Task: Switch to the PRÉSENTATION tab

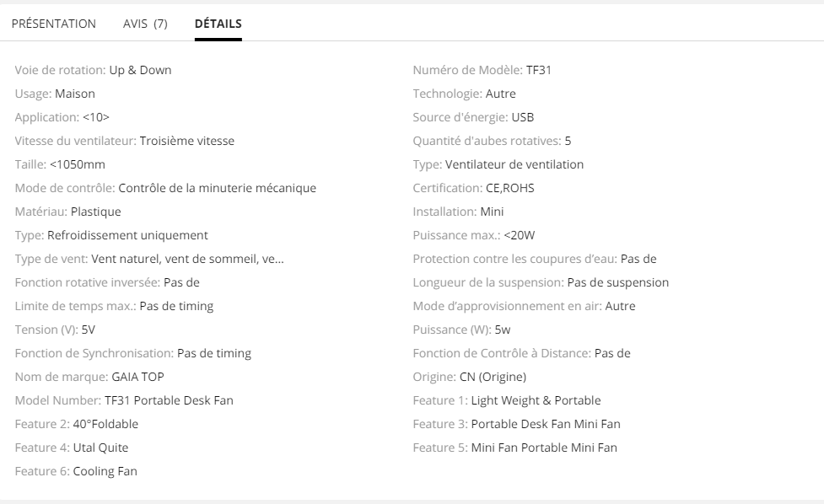Action: [x=53, y=24]
